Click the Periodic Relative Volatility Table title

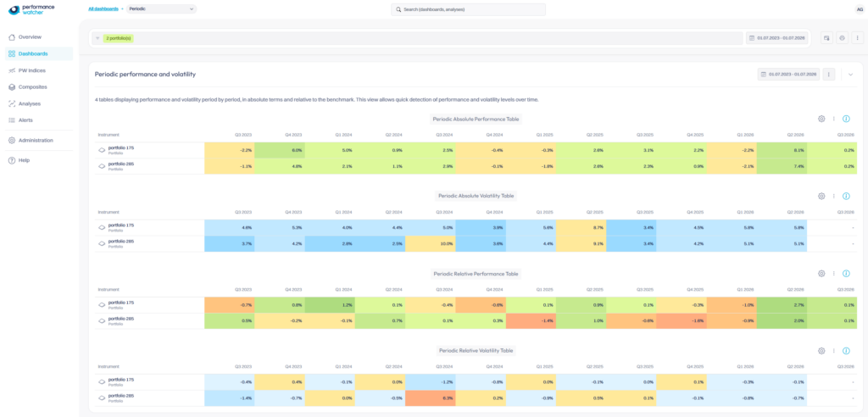[476, 351]
